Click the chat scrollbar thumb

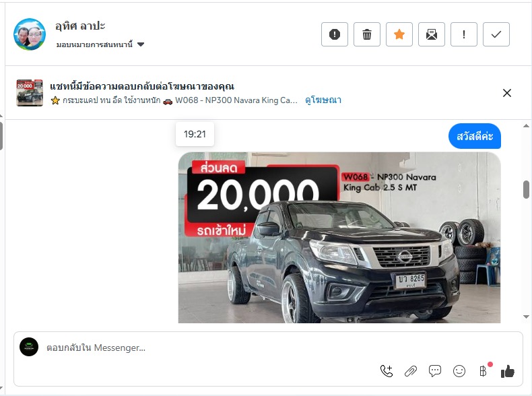tap(526, 189)
